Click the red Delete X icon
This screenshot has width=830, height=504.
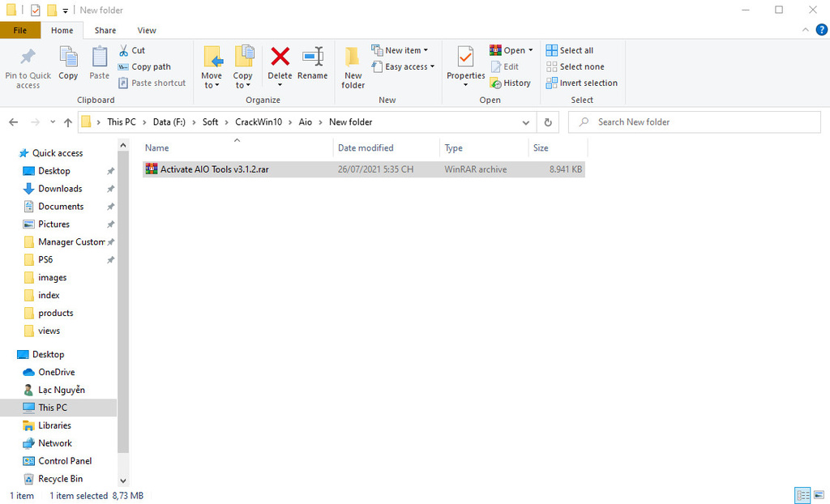[x=280, y=56]
